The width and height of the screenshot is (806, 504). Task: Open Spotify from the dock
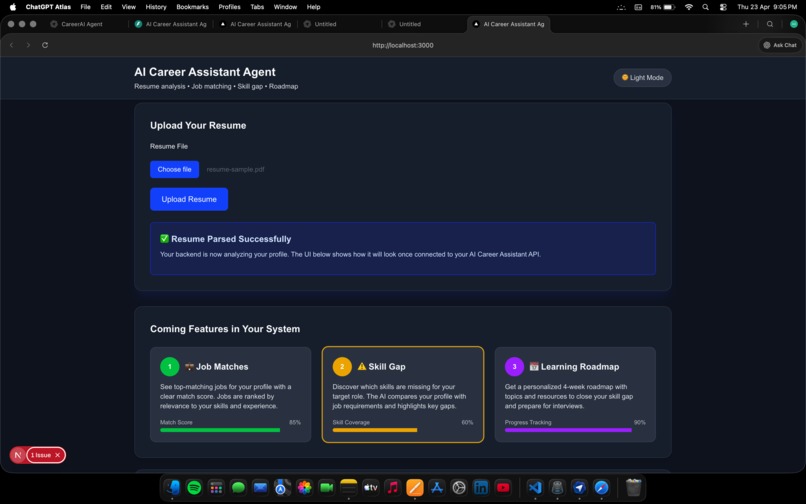pos(194,487)
